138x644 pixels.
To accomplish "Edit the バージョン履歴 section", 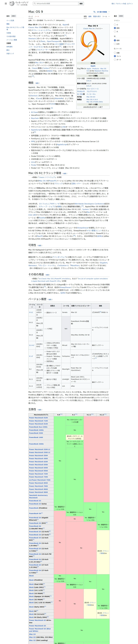I will click(x=50, y=299).
